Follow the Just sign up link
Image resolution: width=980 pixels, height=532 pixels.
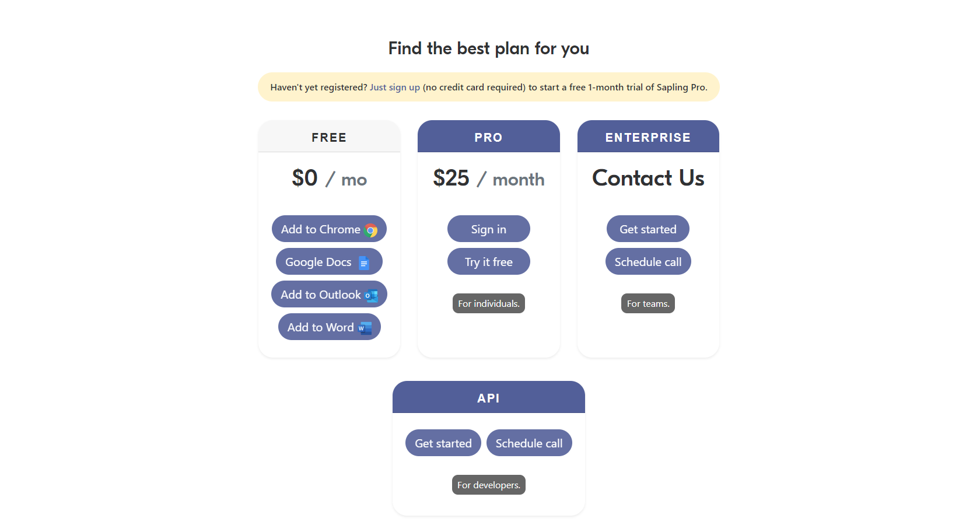tap(395, 87)
